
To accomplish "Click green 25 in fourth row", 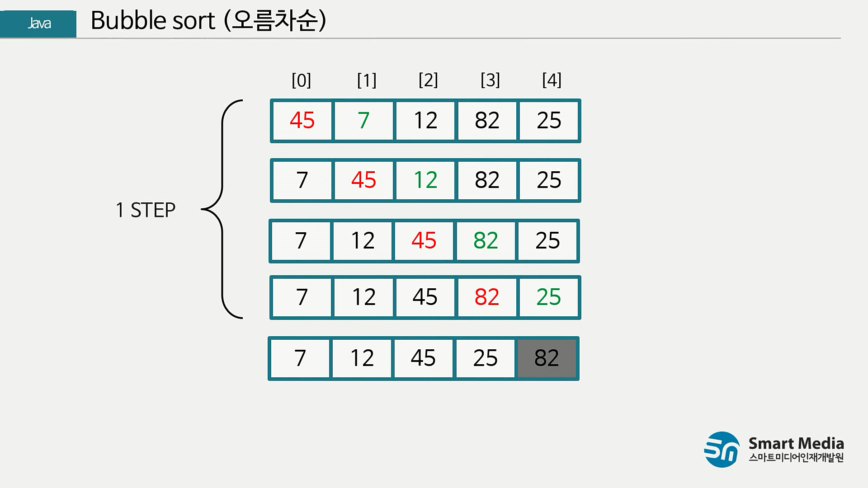I will click(x=548, y=297).
